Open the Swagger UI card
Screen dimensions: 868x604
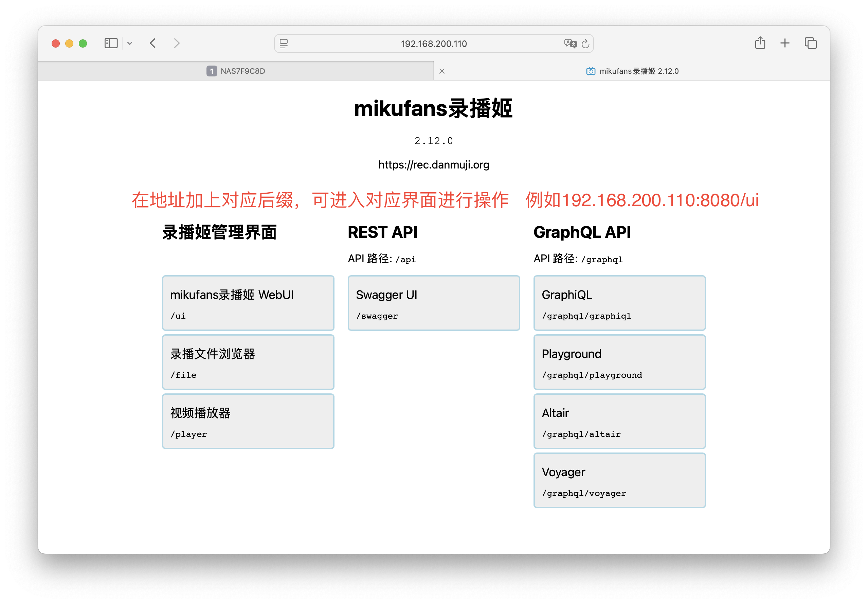(x=434, y=303)
